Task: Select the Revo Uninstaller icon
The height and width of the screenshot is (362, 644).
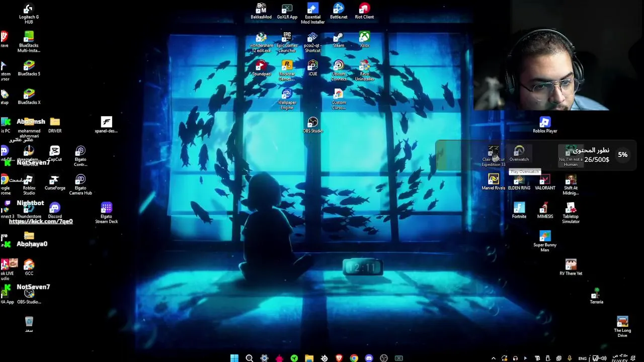Action: (x=364, y=71)
